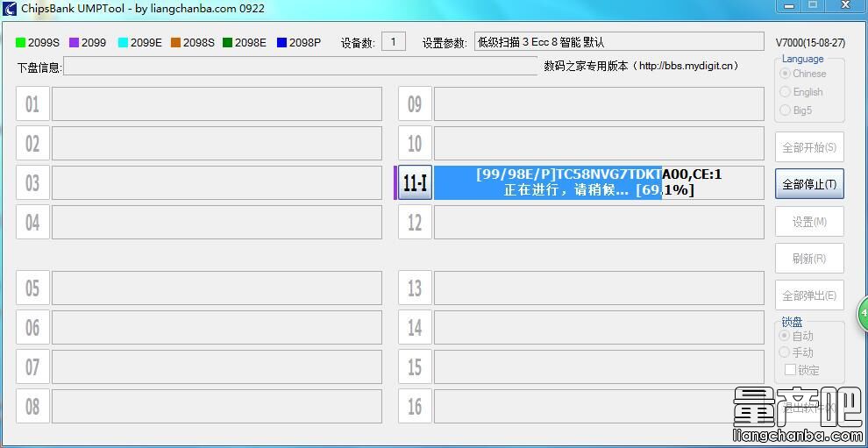The image size is (868, 448).
Task: Click the port 16 status field
Action: click(599, 407)
